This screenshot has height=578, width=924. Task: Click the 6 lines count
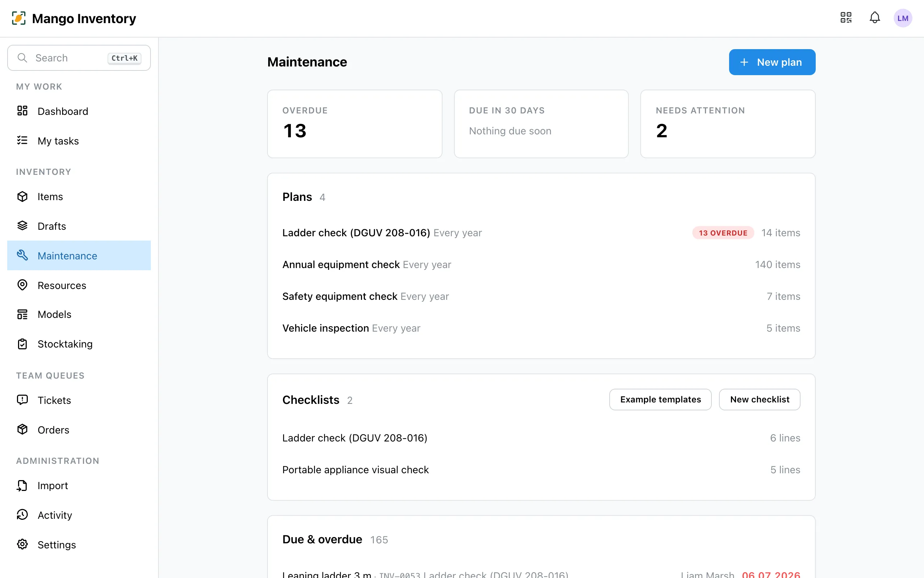point(785,438)
